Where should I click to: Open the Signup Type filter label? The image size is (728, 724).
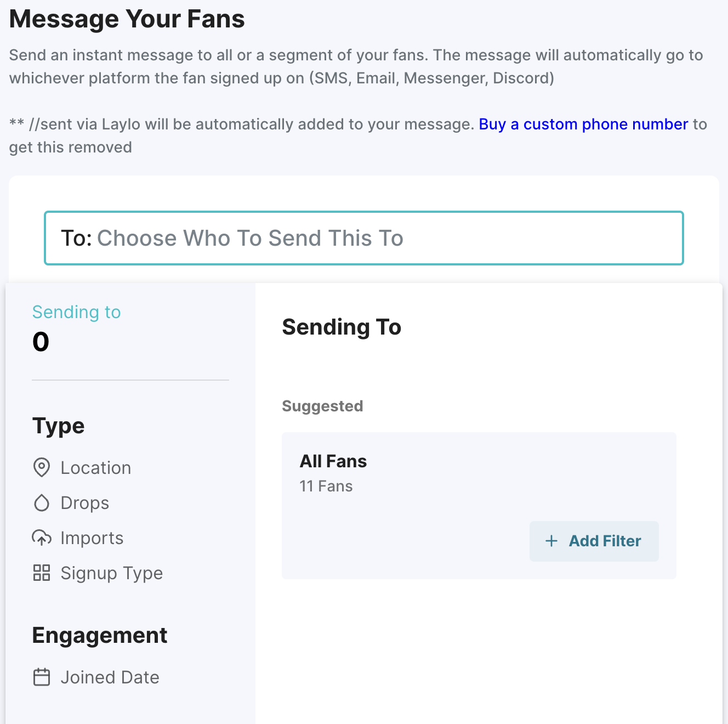pos(112,573)
